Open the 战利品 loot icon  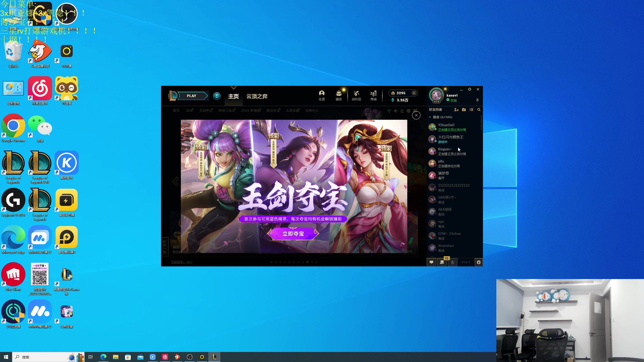click(356, 96)
